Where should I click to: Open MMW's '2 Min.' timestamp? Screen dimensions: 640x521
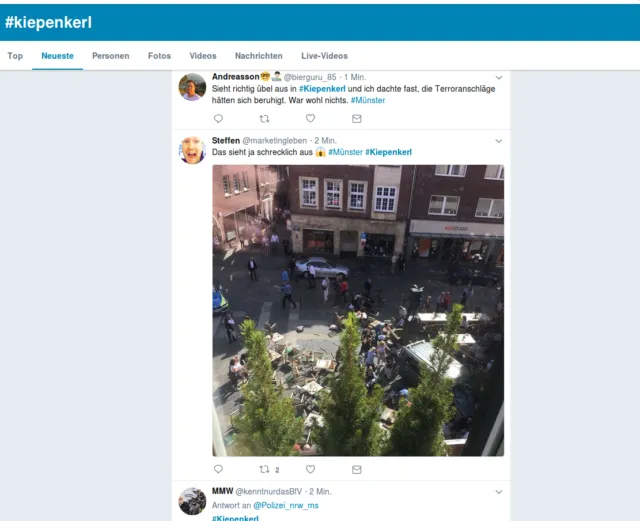[x=320, y=492]
